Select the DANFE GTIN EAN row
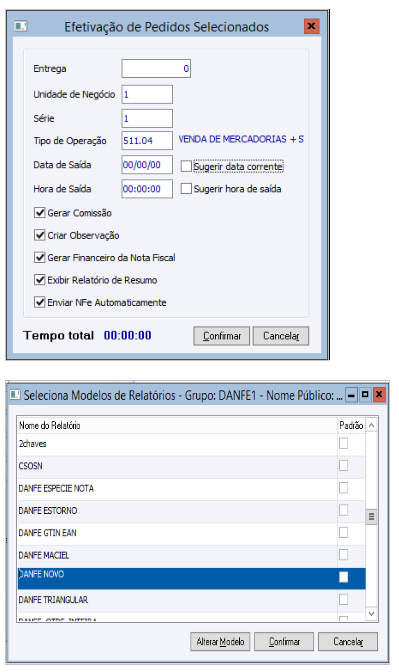The height and width of the screenshot is (672, 399). pyautogui.click(x=192, y=533)
